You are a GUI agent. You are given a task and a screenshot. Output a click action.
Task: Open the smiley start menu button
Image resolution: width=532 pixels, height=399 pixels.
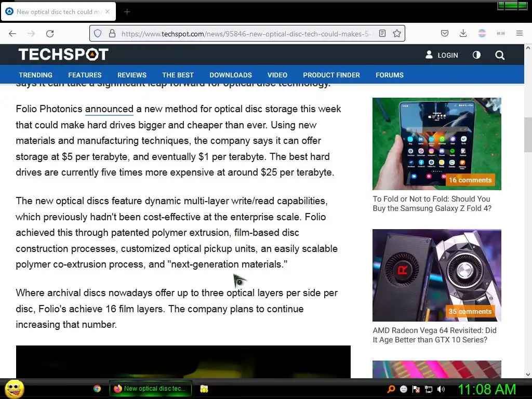(14, 389)
